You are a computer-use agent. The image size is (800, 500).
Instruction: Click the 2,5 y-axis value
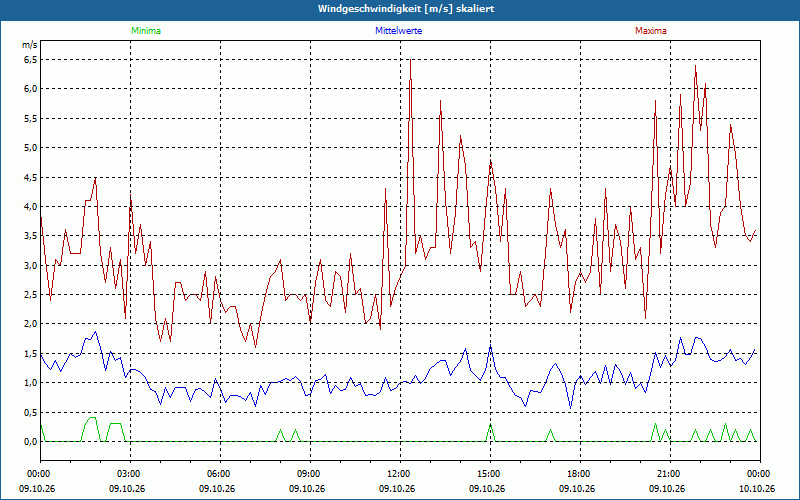point(31,294)
